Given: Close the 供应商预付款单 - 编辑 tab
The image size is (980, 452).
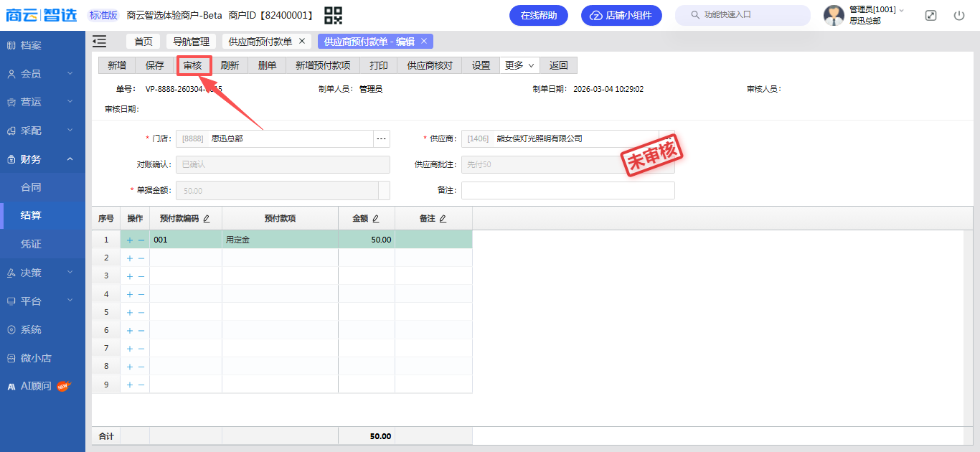Looking at the screenshot, I should [x=424, y=42].
